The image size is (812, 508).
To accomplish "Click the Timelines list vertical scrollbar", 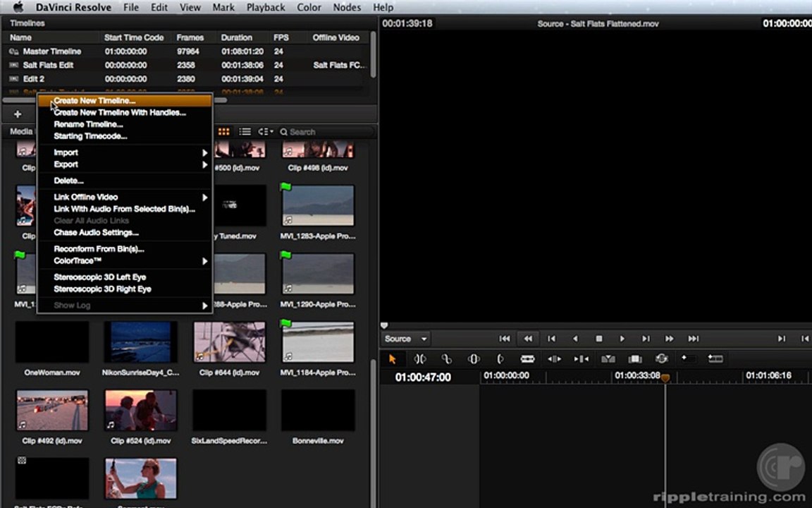I will (x=374, y=54).
